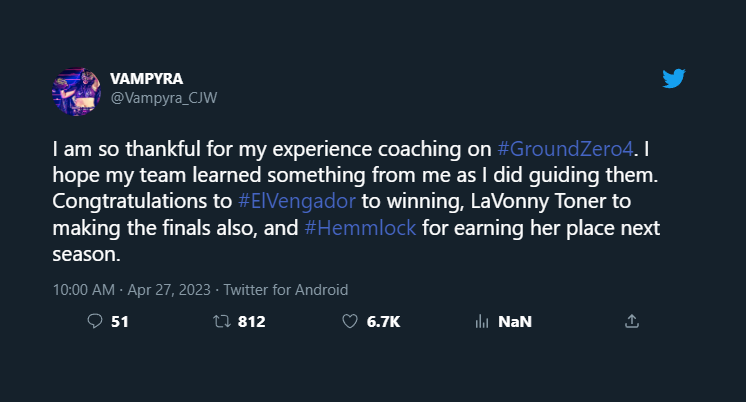Click the Twitter bird logo
The height and width of the screenshot is (402, 746).
click(674, 79)
